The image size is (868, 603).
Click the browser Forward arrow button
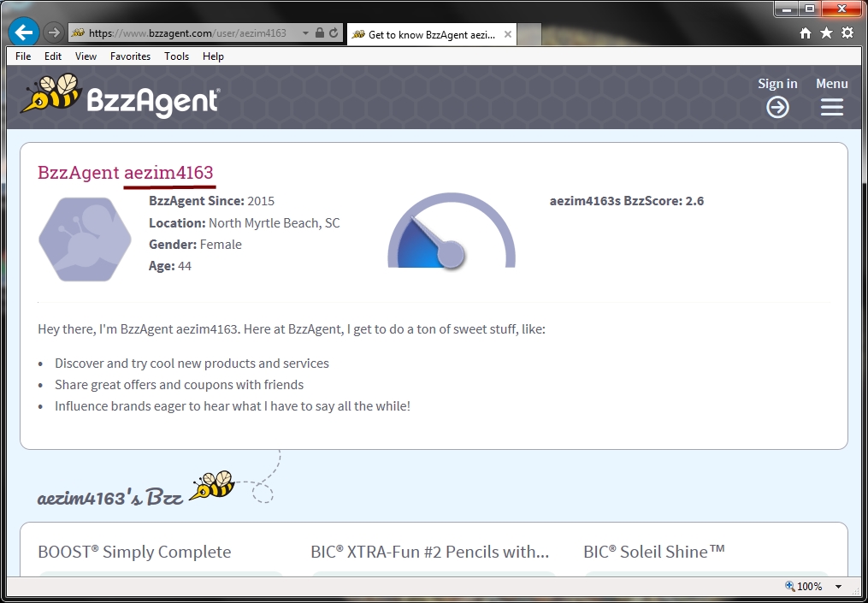53,33
